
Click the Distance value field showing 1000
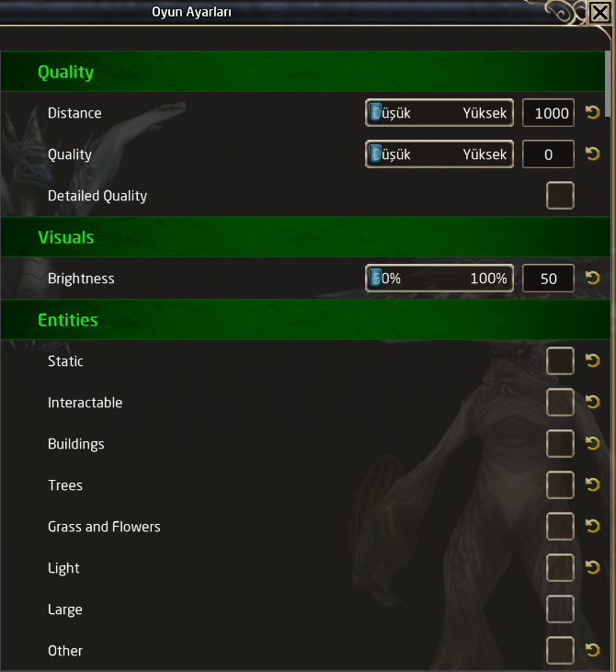pos(548,113)
